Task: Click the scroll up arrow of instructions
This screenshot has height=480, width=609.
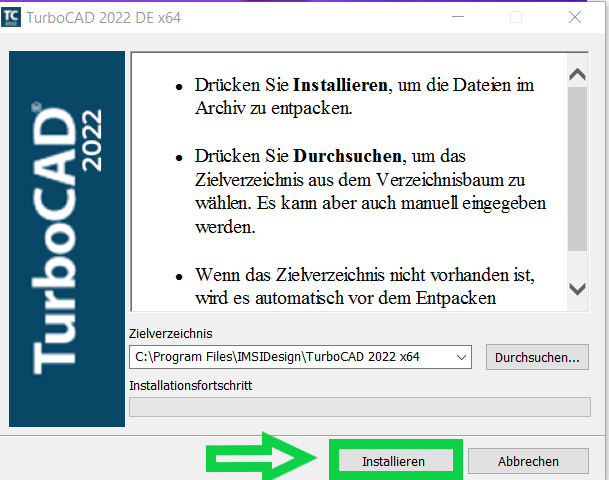Action: pos(578,74)
